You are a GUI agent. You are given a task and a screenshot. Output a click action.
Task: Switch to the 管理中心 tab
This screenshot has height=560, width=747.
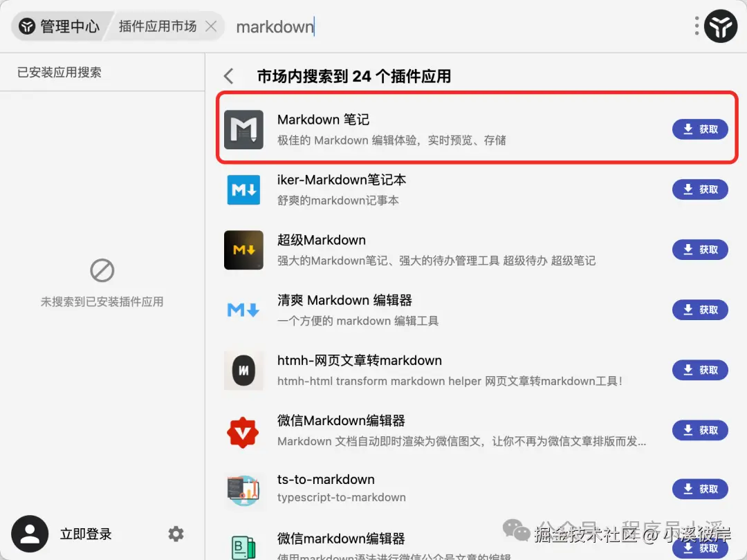(x=59, y=26)
